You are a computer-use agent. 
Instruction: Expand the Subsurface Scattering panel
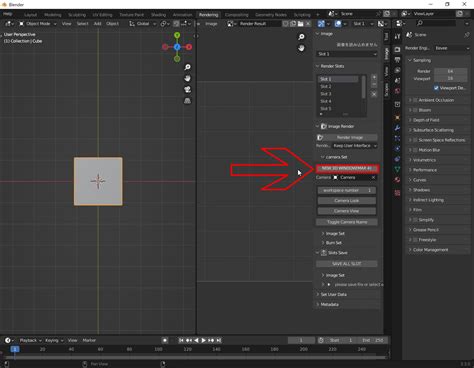[x=433, y=130]
